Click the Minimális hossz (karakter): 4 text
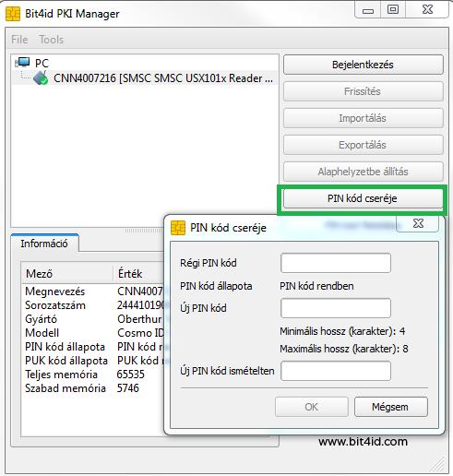The height and width of the screenshot is (476, 453). (342, 331)
